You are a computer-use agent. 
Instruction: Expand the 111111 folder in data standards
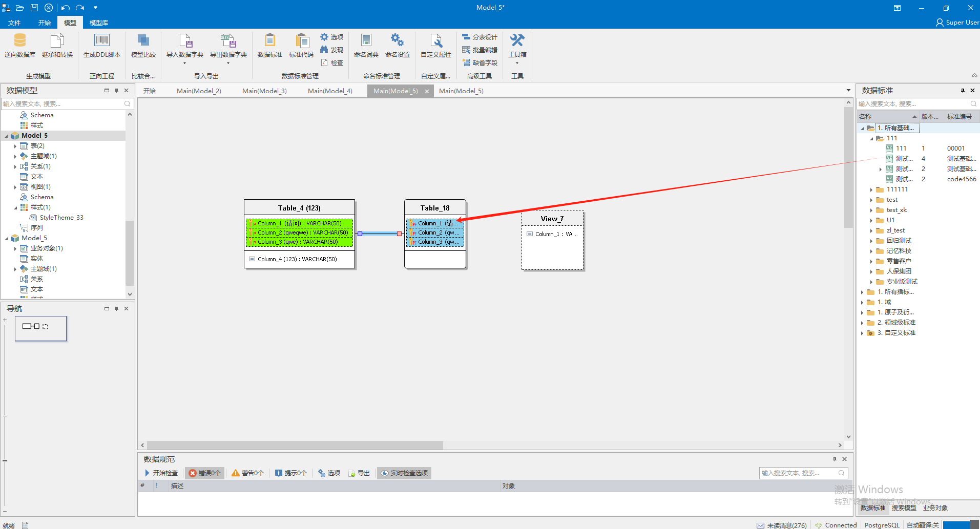pyautogui.click(x=871, y=189)
